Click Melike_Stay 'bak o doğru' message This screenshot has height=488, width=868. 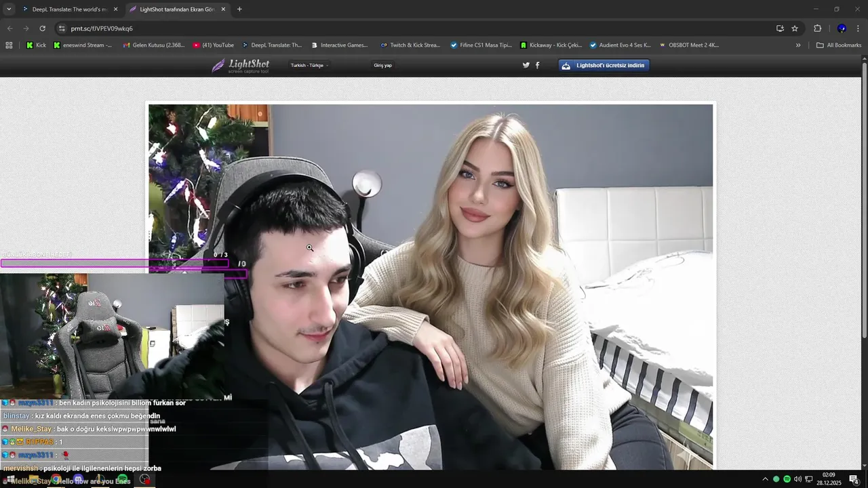point(89,429)
